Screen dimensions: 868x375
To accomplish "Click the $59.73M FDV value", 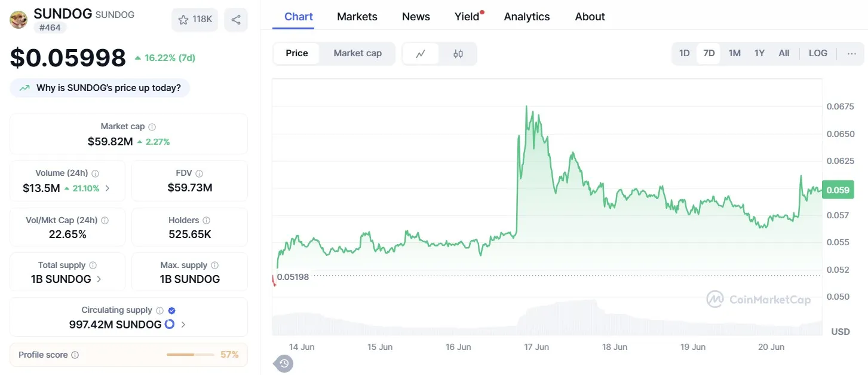I will pyautogui.click(x=190, y=188).
